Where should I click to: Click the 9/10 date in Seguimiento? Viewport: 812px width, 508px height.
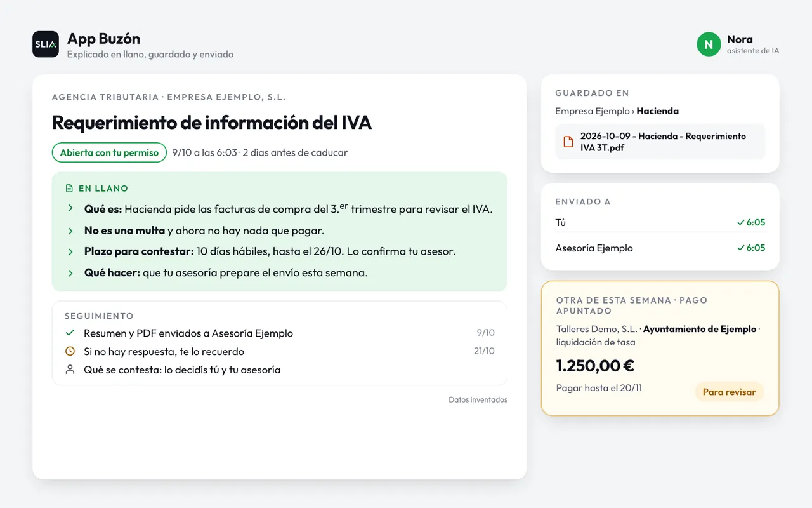[486, 333]
